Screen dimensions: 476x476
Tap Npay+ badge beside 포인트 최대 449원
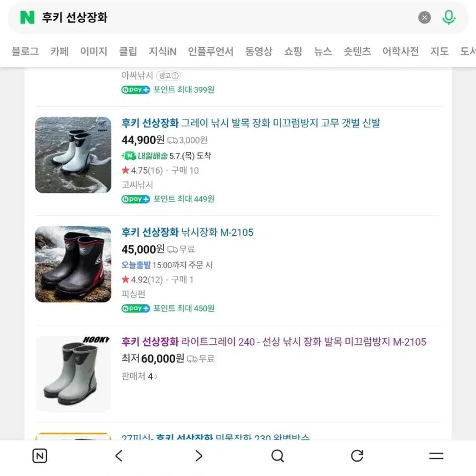point(135,199)
